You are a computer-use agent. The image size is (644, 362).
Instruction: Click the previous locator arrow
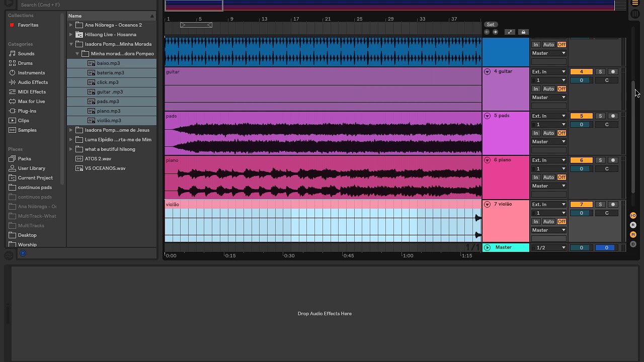pyautogui.click(x=487, y=32)
